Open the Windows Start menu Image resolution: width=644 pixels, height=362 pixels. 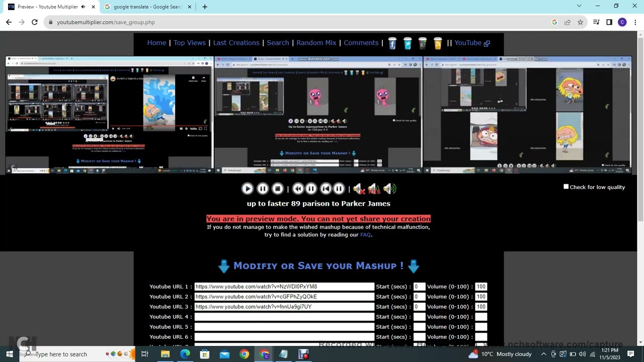click(10, 354)
